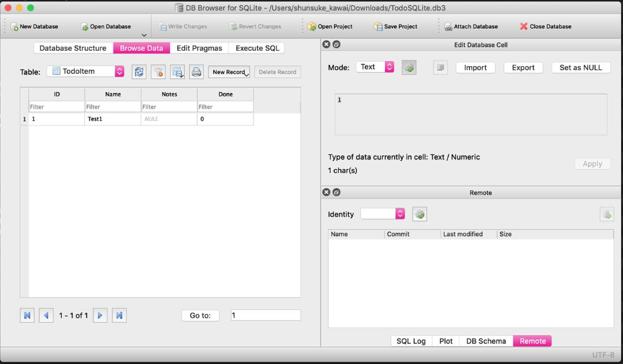
Task: Clear all filters icon
Action: coord(158,72)
